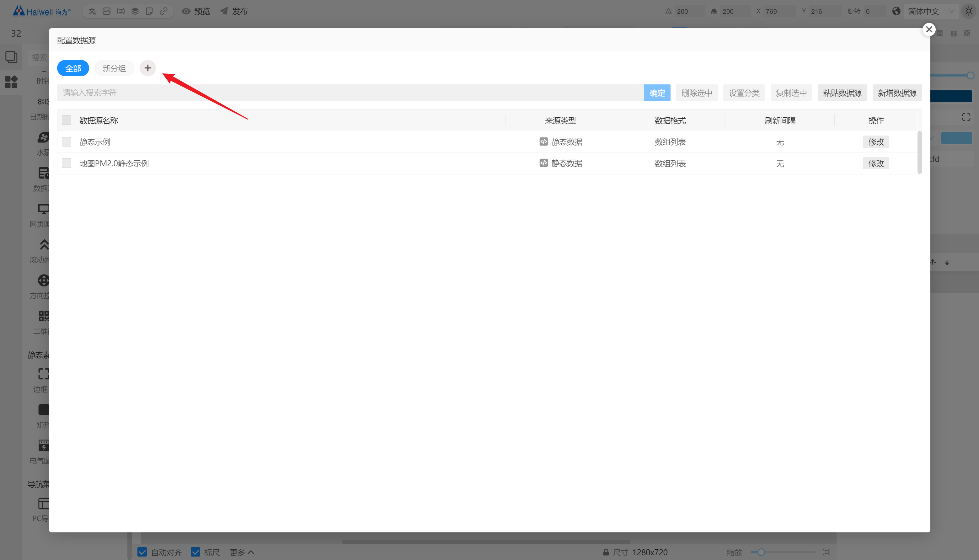
Task: Click the notes document icon in toolbar
Action: 149,11
